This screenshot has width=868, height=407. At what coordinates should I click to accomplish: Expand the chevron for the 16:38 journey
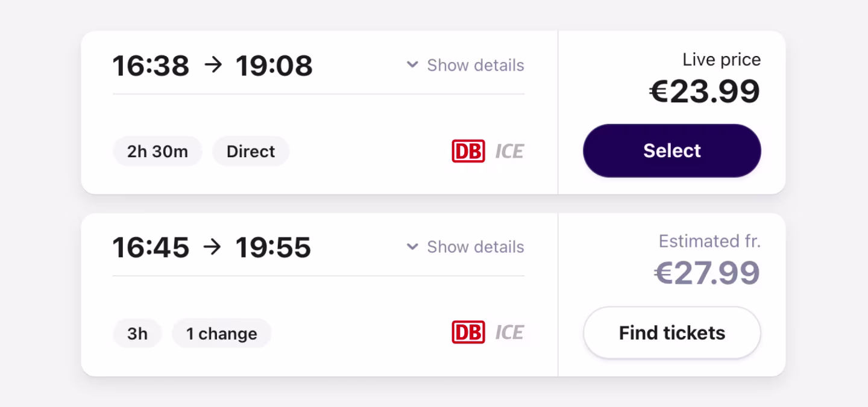pos(412,64)
